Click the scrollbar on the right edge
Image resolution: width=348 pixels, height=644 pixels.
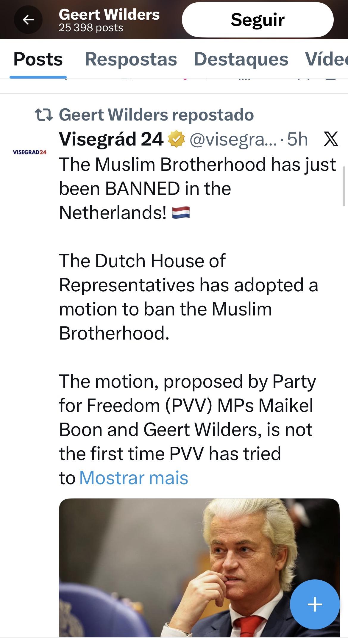click(344, 186)
